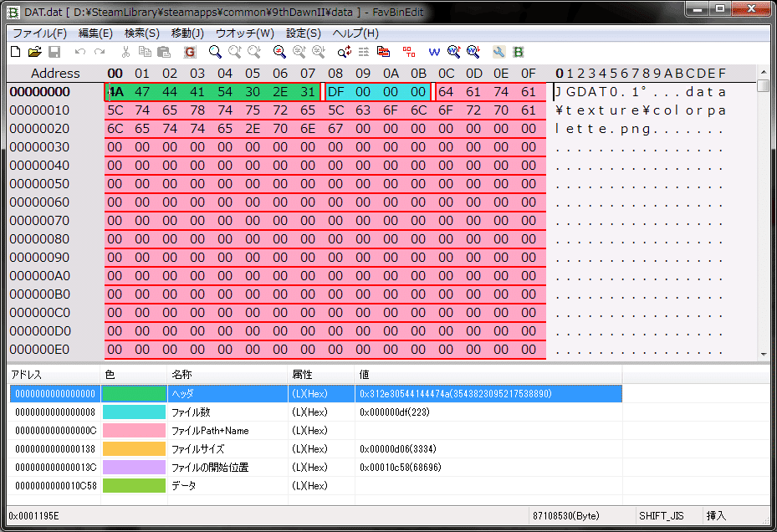
Task: Click the copy icon in toolbar
Action: [145, 52]
